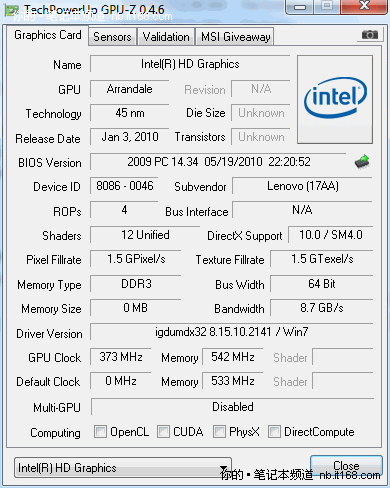Click the Name field Intel(R) HD Graphics
Image resolution: width=390 pixels, height=488 pixels.
pos(190,64)
